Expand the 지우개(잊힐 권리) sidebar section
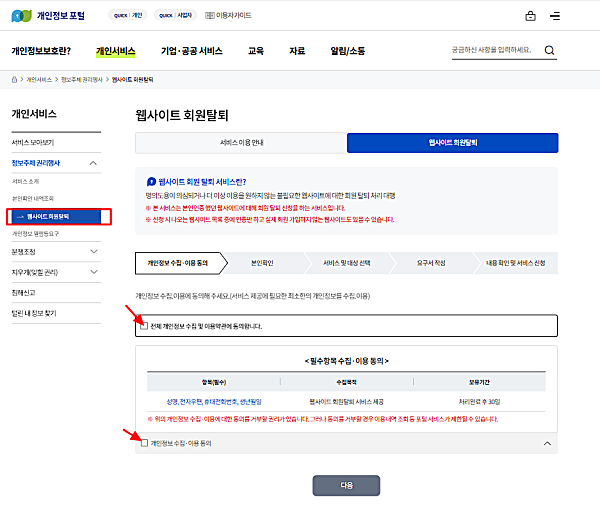The width and height of the screenshot is (600, 518). [x=94, y=272]
